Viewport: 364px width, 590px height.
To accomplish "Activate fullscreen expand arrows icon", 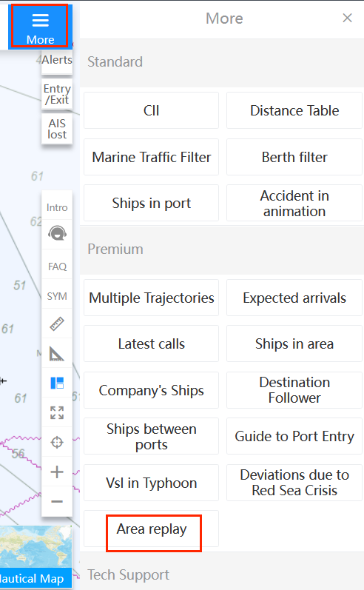I will [57, 413].
